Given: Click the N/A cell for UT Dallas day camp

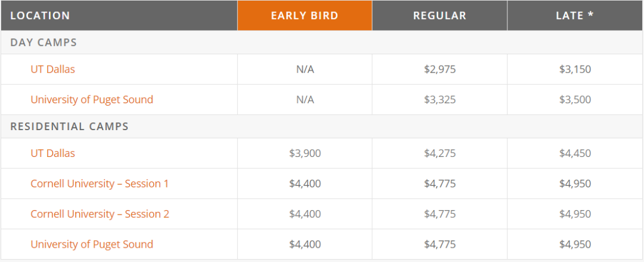Looking at the screenshot, I should tap(305, 69).
